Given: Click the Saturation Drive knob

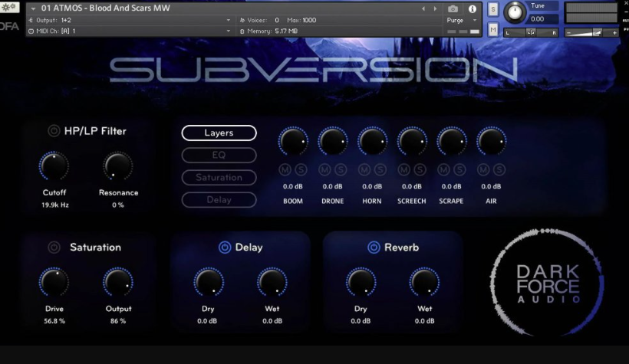Looking at the screenshot, I should 54,282.
